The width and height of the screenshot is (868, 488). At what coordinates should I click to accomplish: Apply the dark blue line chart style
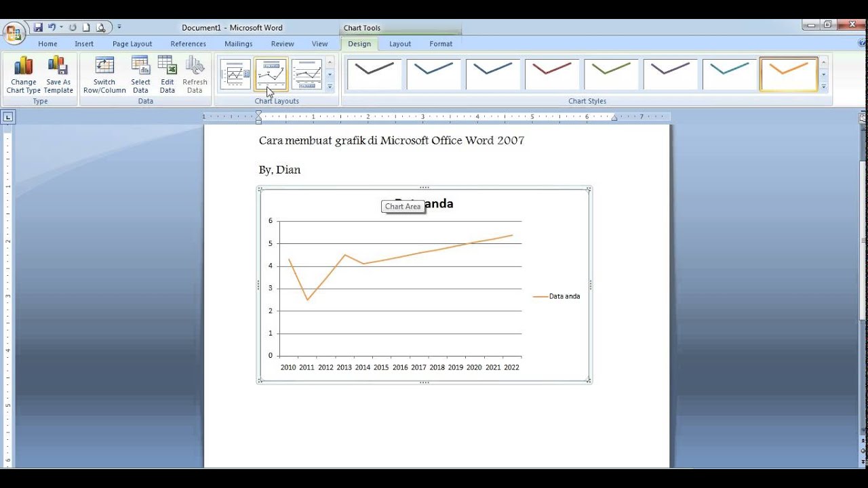(434, 75)
